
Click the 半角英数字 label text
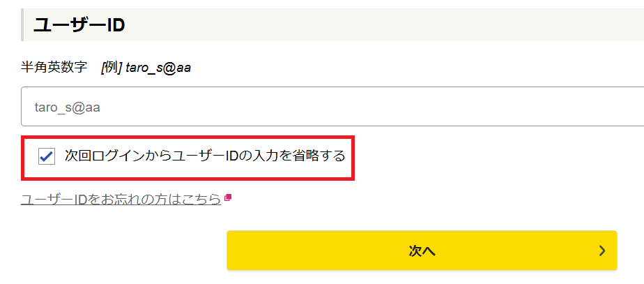(54, 67)
